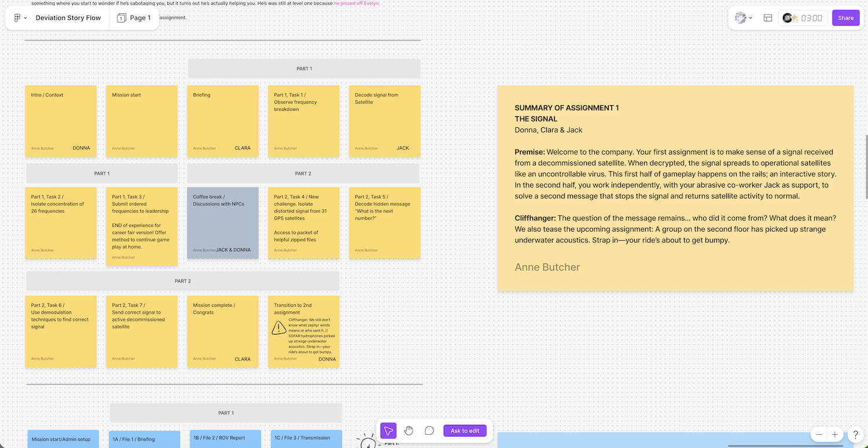Select the Transition to 2nd assignment note
Screen dimensions: 868x448
304,331
